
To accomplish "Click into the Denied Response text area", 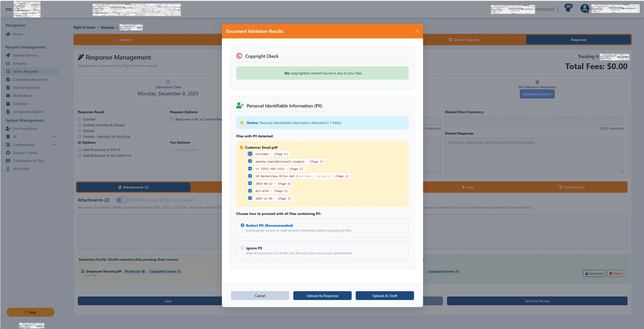I will tap(534, 156).
